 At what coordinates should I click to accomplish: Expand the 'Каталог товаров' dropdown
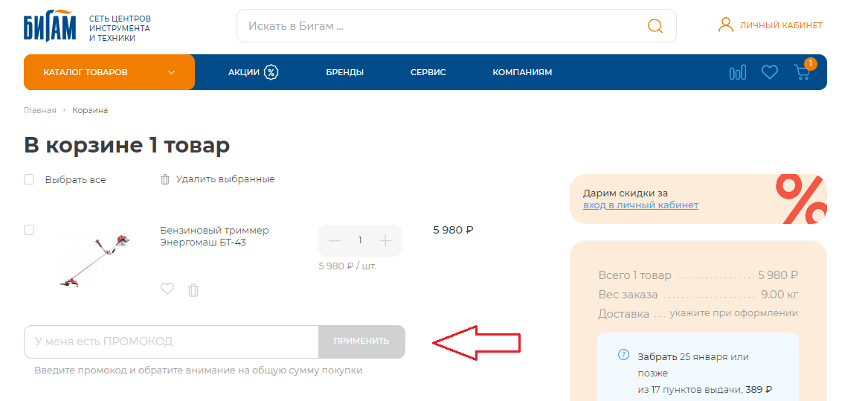(109, 72)
